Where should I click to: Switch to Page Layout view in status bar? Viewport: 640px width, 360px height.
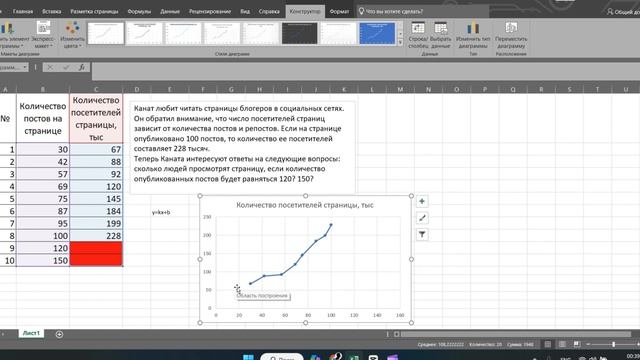coord(562,344)
